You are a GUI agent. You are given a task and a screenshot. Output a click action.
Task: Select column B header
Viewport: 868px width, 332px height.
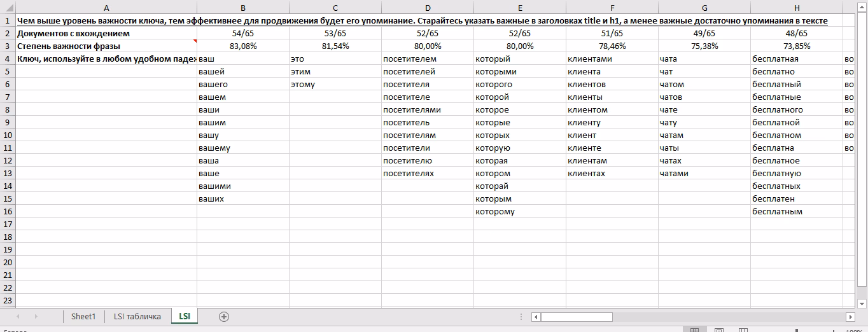click(242, 8)
